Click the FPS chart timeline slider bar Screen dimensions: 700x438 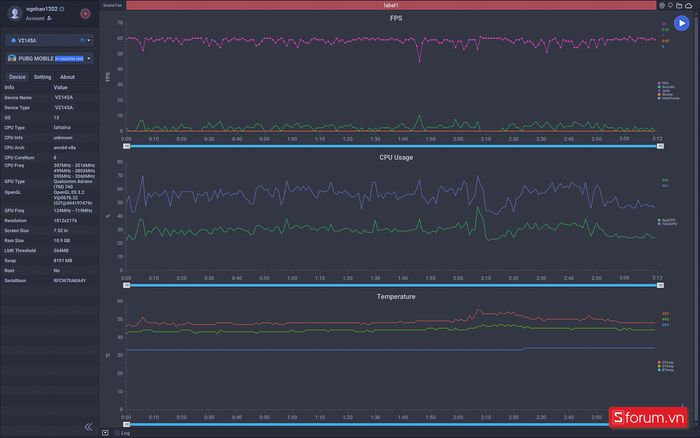[391, 146]
